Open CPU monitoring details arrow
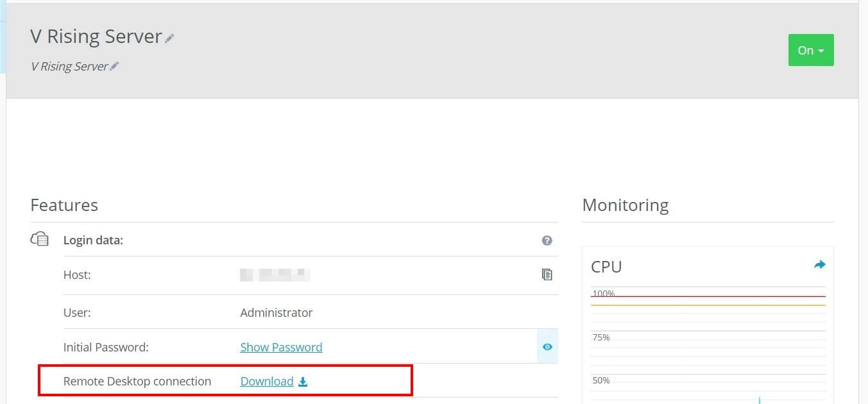 (819, 265)
